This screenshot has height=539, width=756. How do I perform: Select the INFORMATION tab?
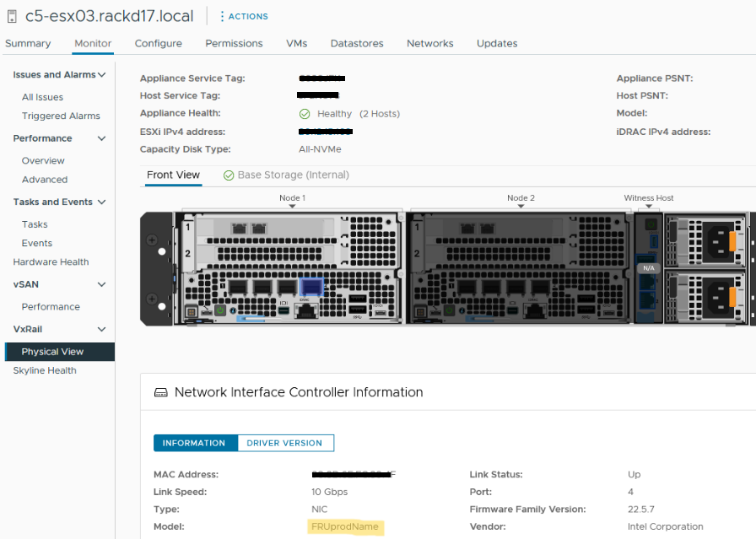[195, 442]
